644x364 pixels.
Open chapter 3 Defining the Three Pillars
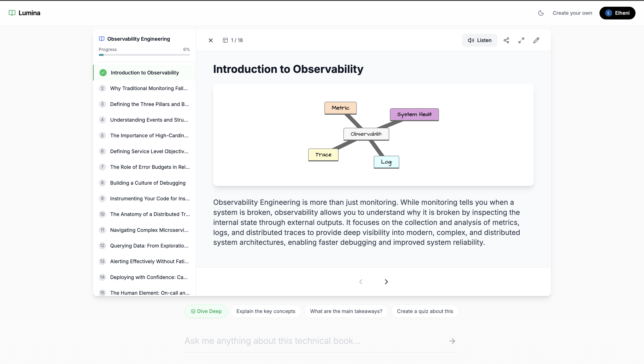point(149,104)
